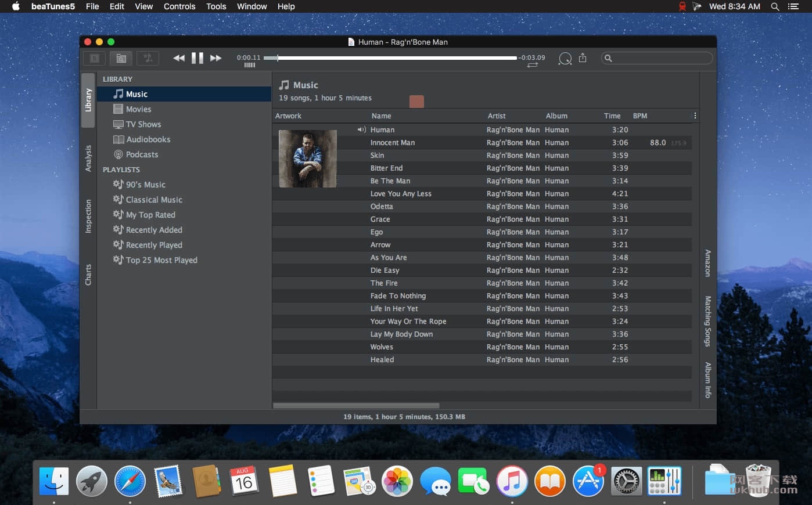Open Safari from the Dock
Screen dimensions: 812x505
(x=130, y=481)
